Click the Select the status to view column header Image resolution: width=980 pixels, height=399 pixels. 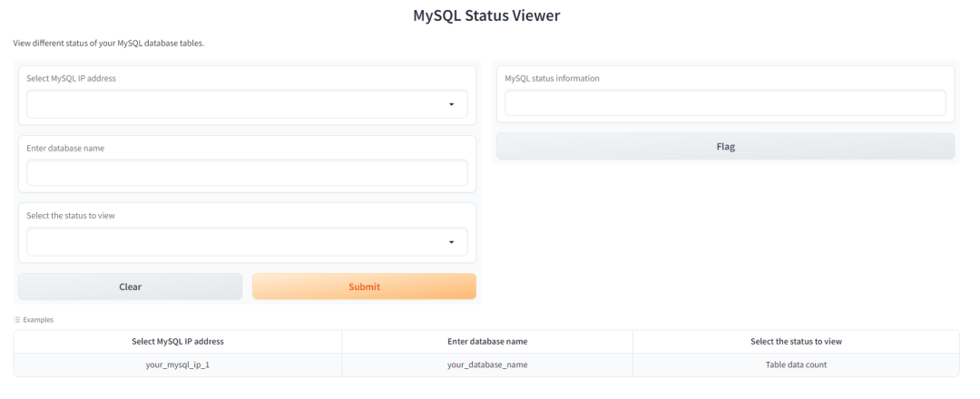pyautogui.click(x=796, y=342)
